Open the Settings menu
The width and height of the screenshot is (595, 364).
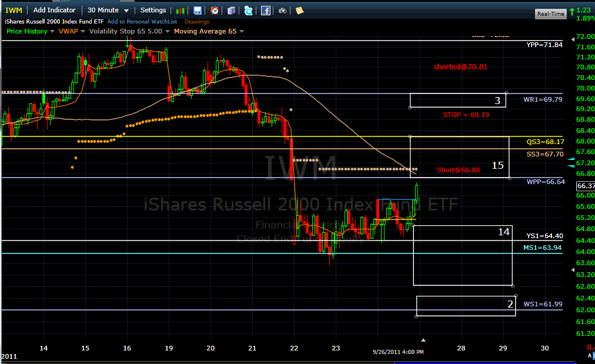pyautogui.click(x=153, y=10)
